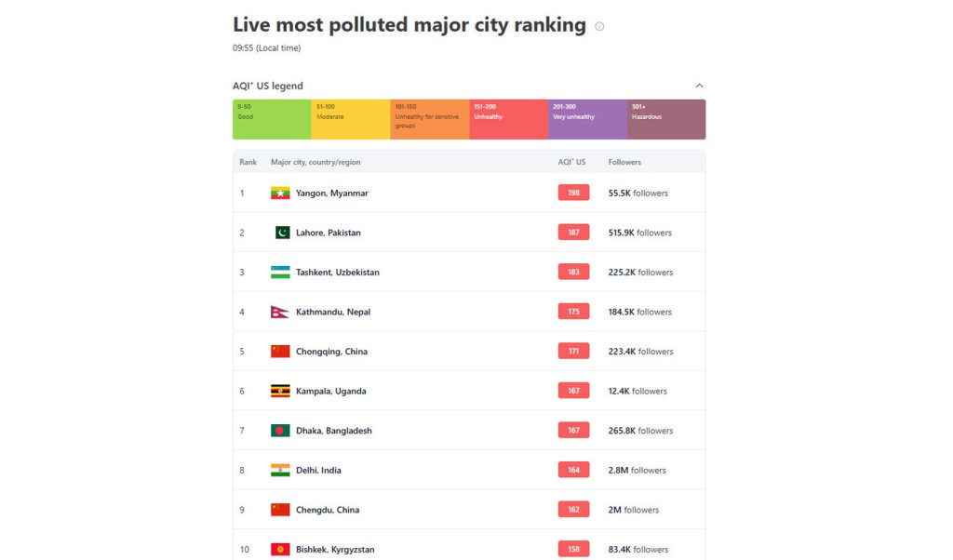Click the India flag icon

(x=280, y=470)
